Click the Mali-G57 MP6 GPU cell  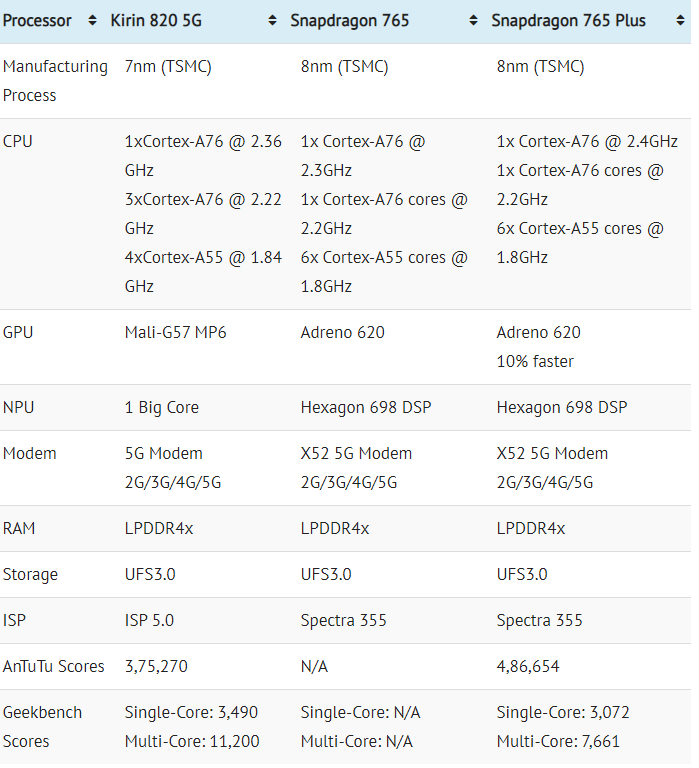(x=175, y=332)
